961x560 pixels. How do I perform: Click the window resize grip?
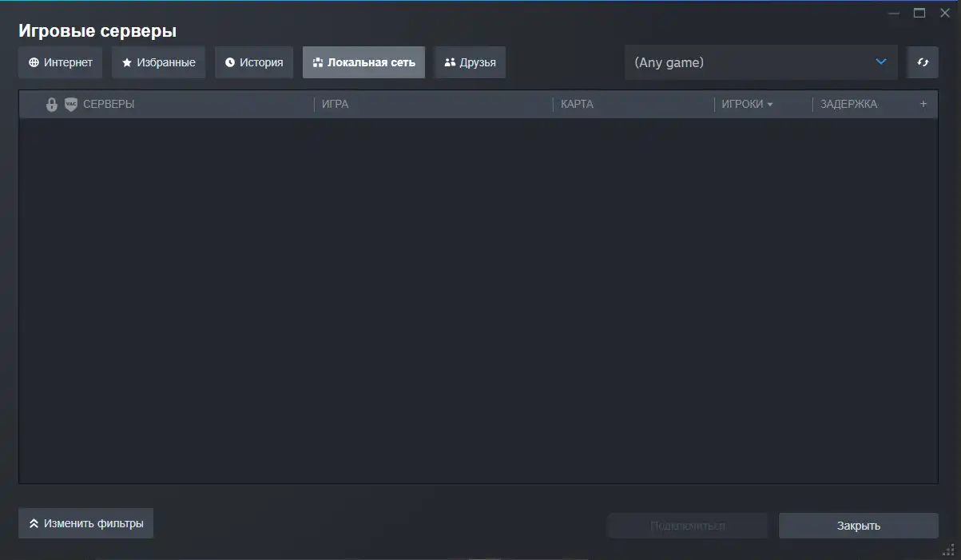pos(949,549)
